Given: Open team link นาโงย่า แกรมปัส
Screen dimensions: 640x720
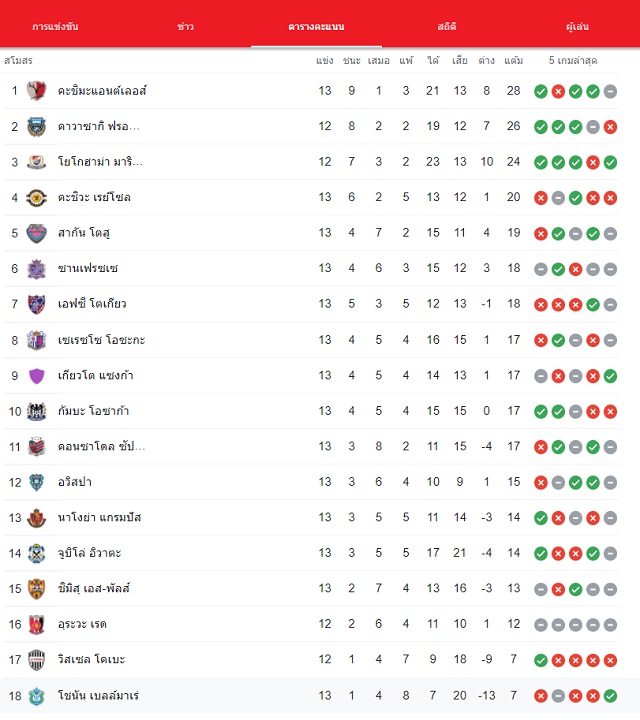Looking at the screenshot, I should 99,518.
